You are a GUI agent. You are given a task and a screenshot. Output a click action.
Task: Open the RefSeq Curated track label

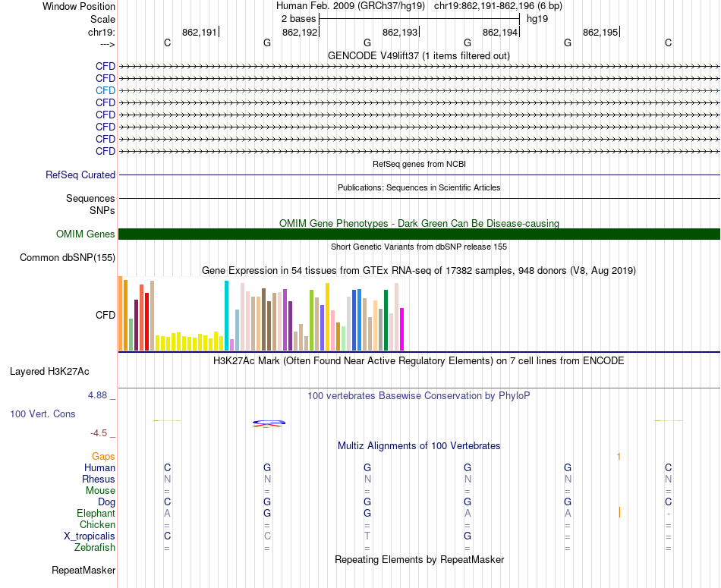[80, 175]
